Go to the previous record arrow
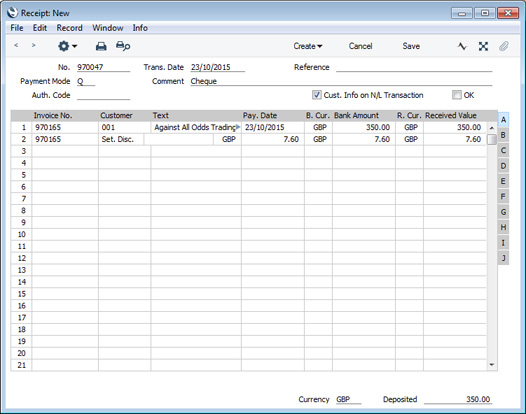This screenshot has height=414, width=526. coord(16,46)
